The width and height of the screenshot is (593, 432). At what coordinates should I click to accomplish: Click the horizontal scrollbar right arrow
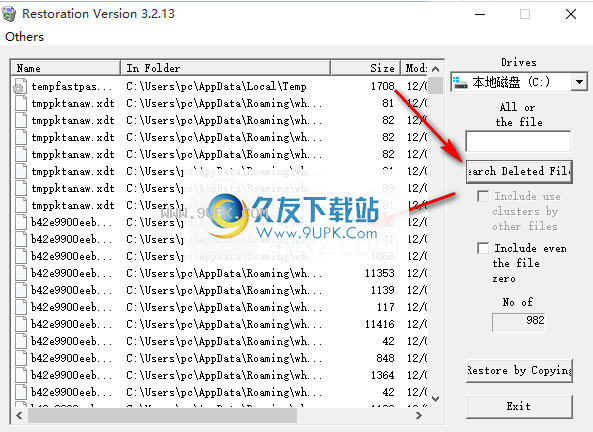tap(419, 415)
